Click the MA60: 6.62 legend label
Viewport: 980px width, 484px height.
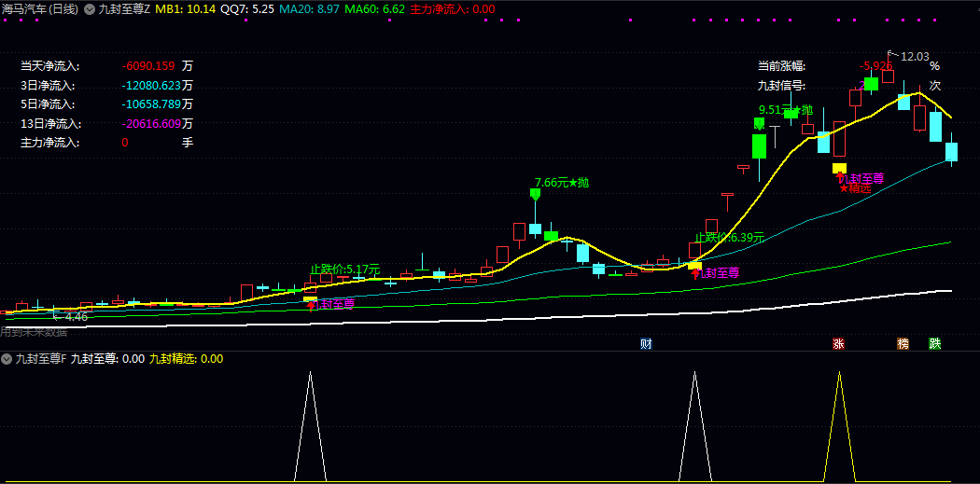pos(375,9)
